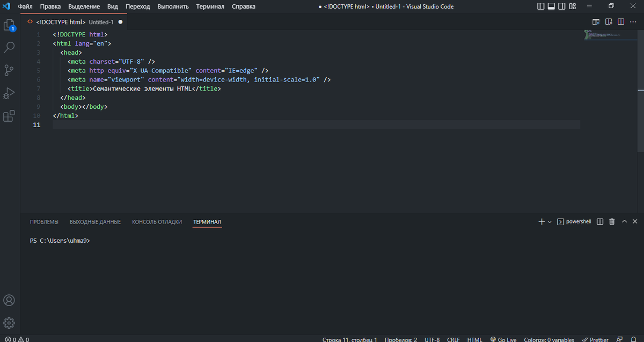Click the <body></body> line in editor
The width and height of the screenshot is (644, 342).
pos(84,107)
